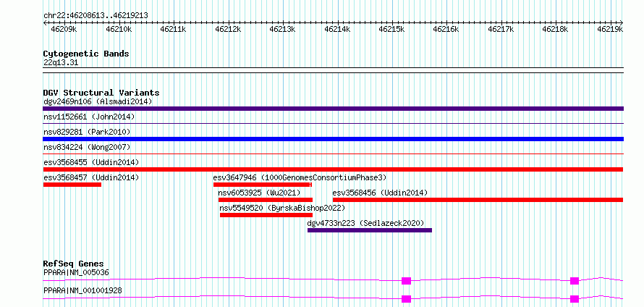Click label nsv6053925 (Wu2021)
644x307 pixels.
[259, 193]
